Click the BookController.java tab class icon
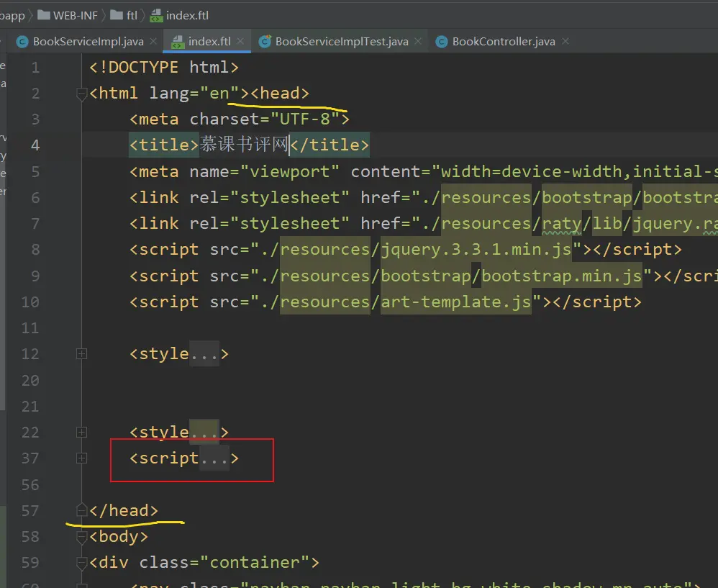Image resolution: width=718 pixels, height=588 pixels. 440,42
